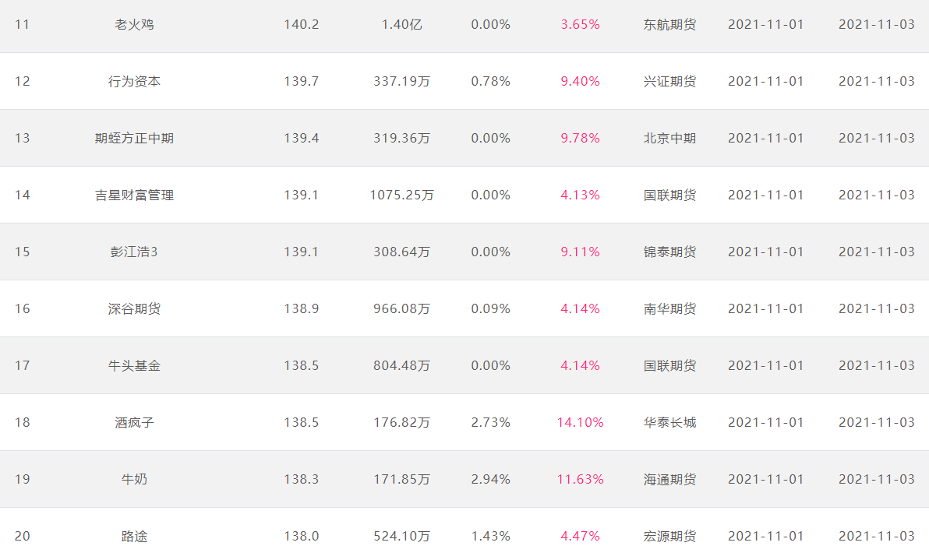Open the 酒疯子 account page
929x560 pixels.
134,422
